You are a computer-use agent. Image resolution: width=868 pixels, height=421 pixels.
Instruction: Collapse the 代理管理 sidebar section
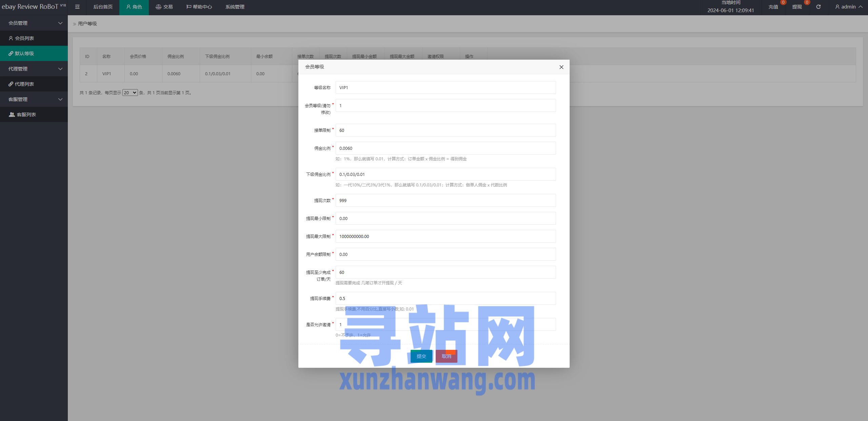click(x=34, y=69)
